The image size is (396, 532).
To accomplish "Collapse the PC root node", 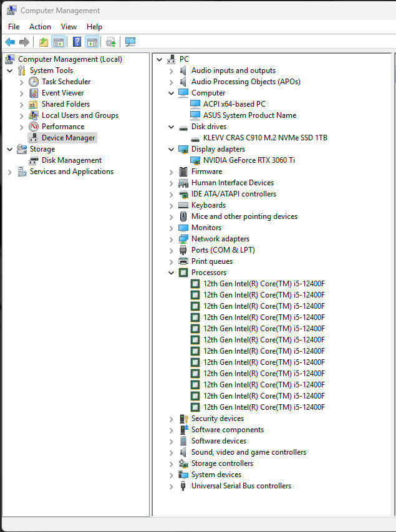I will (160, 59).
